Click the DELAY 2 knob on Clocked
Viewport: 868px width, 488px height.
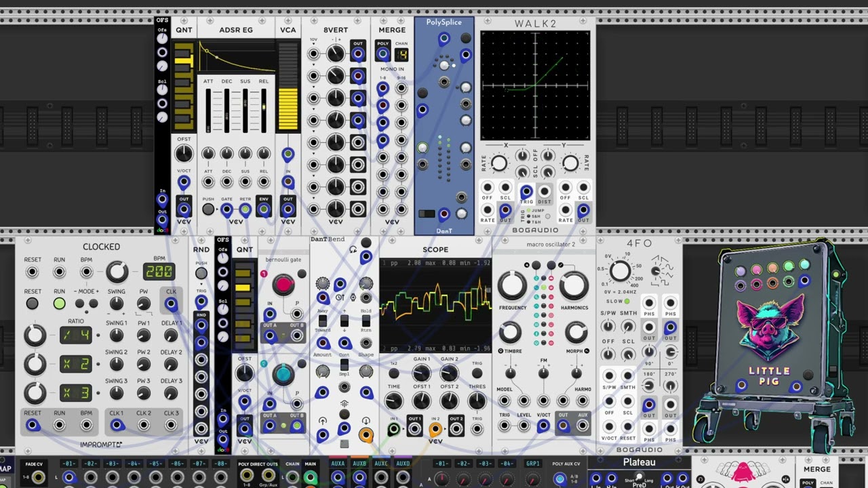(171, 364)
